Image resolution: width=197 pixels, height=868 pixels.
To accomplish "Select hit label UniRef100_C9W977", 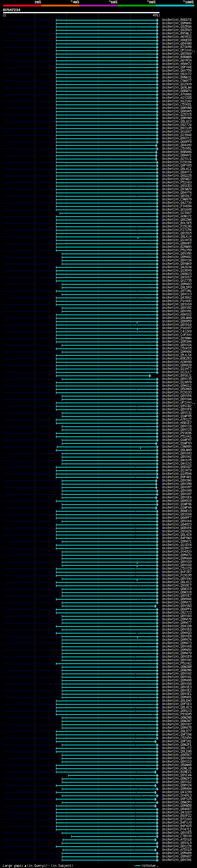I will click(177, 81).
